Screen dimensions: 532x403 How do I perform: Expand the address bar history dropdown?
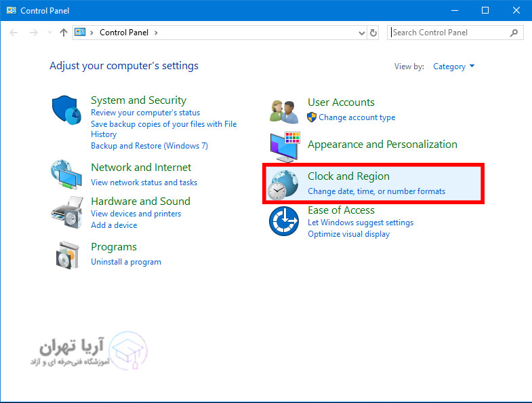(x=362, y=33)
